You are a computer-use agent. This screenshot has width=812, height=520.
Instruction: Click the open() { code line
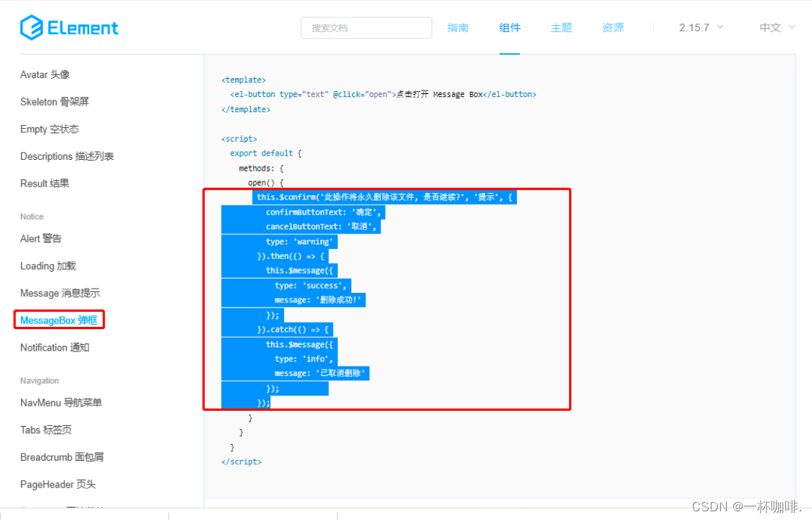pos(265,183)
